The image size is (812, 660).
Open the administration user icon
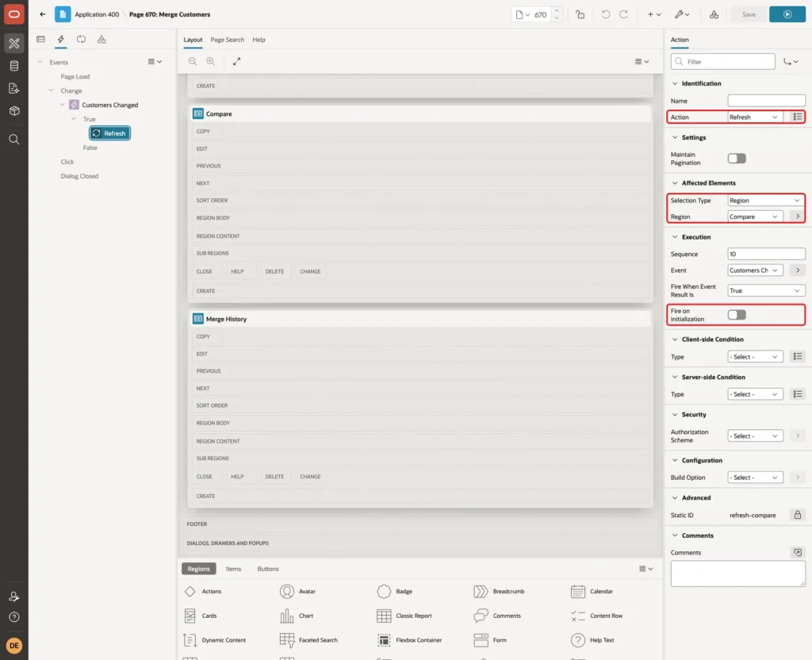click(x=14, y=597)
